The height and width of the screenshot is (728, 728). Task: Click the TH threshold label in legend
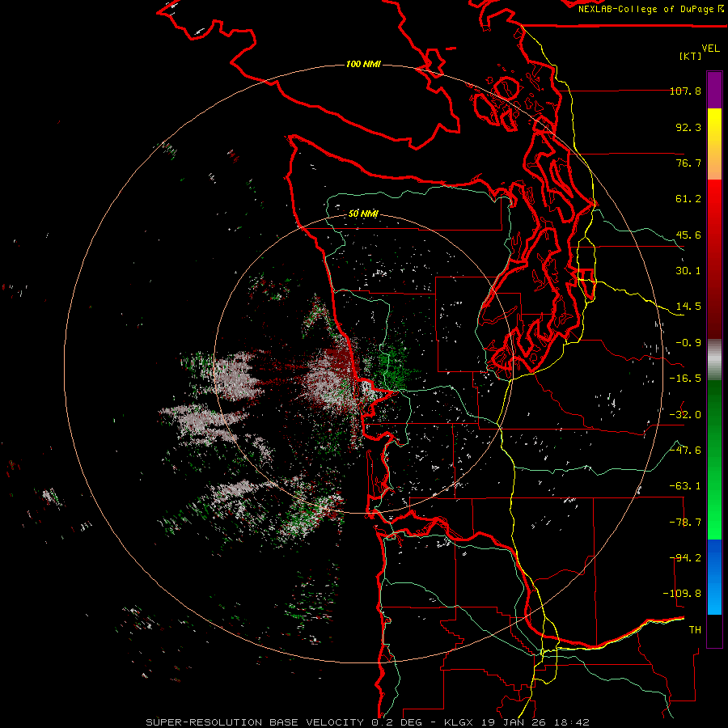pyautogui.click(x=695, y=630)
